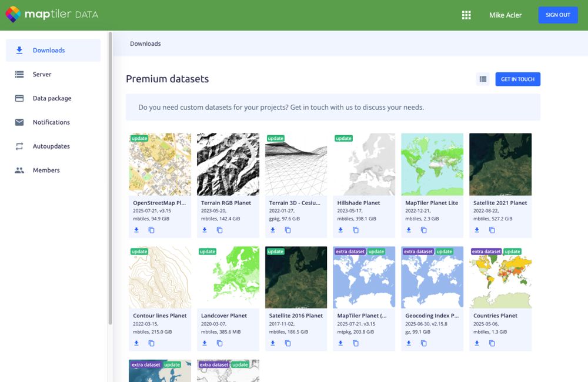Open Data package in sidebar
Screen dimensions: 588x382
tap(54, 98)
